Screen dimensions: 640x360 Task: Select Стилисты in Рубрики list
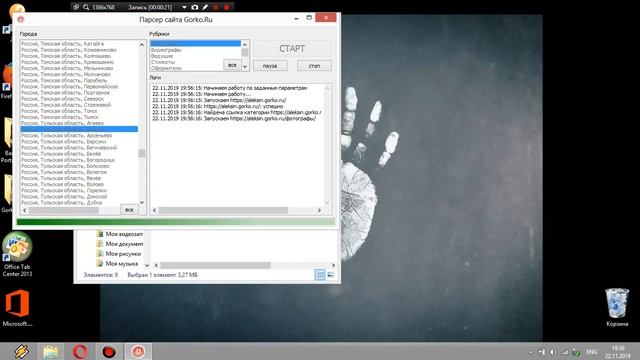pyautogui.click(x=163, y=62)
